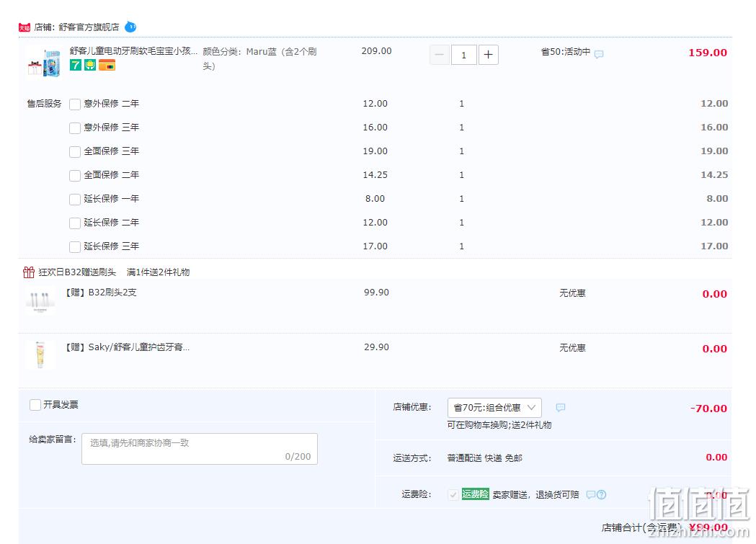Viewport: 756px width, 544px height.
Task: Click the 颜色分类:Maru蓝 variant text
Action: point(259,58)
